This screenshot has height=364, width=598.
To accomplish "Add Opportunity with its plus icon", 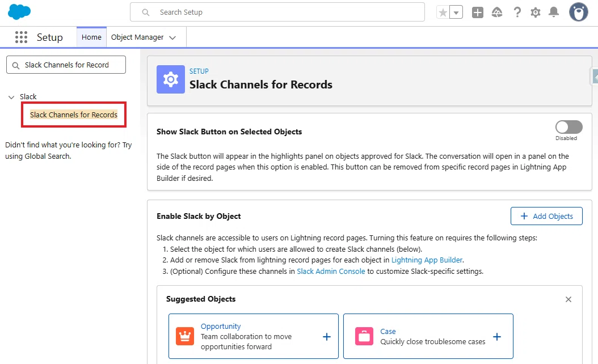I will click(326, 337).
